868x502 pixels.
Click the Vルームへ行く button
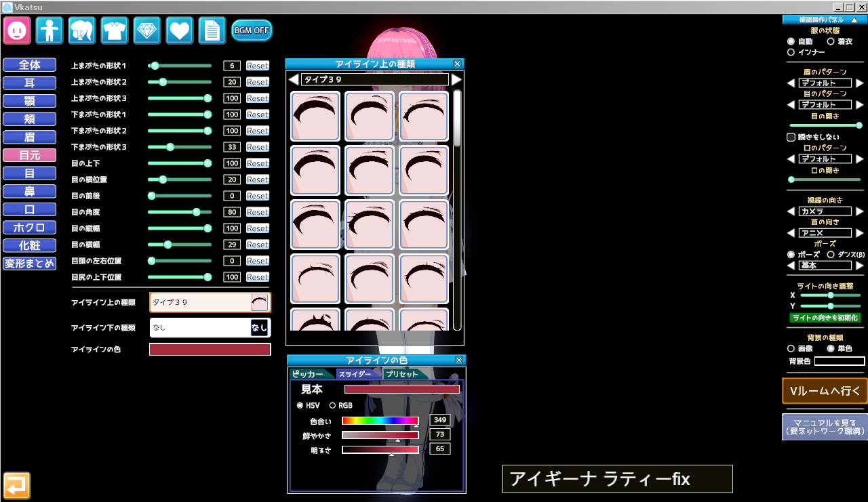[825, 391]
